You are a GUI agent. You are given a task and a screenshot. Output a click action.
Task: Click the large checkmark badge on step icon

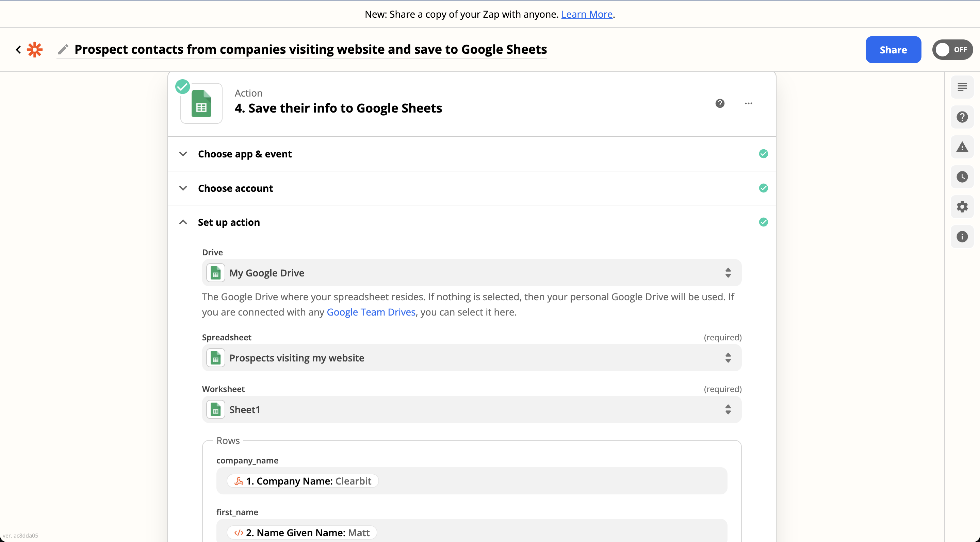183,87
